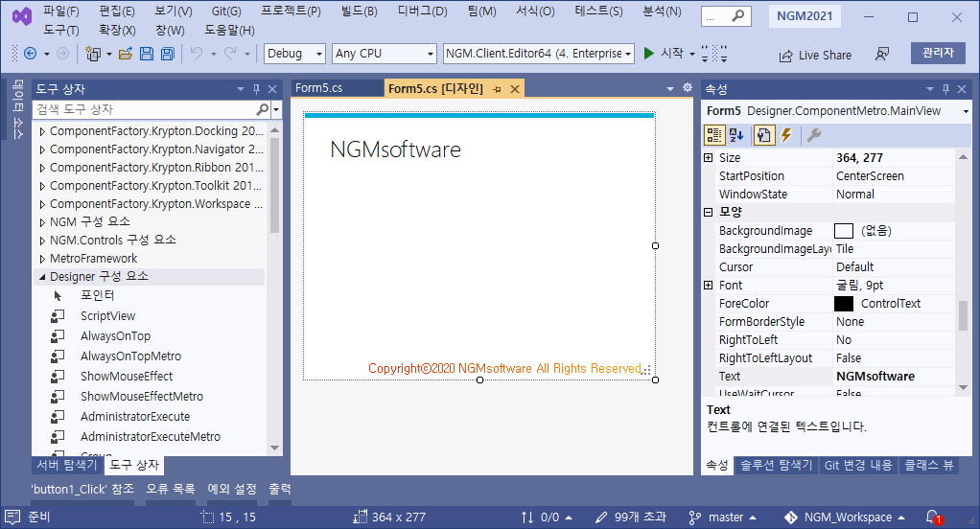Open the 오류 목록 tab
The image size is (980, 529).
pyautogui.click(x=171, y=489)
